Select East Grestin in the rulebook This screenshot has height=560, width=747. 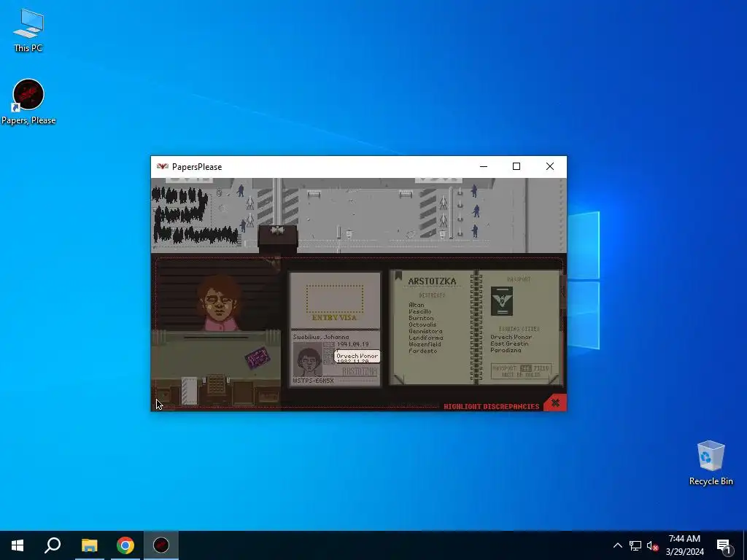coord(509,343)
